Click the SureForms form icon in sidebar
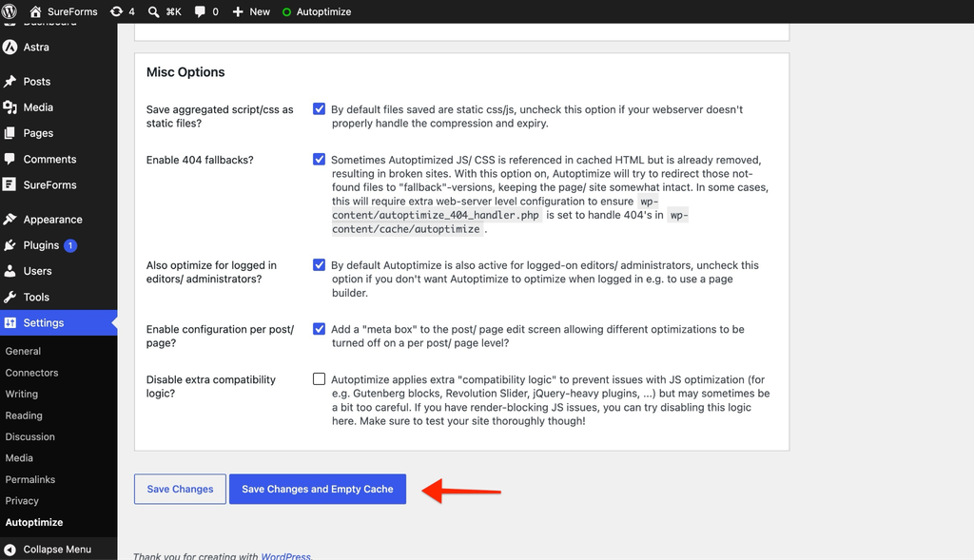The image size is (974, 560). tap(10, 184)
